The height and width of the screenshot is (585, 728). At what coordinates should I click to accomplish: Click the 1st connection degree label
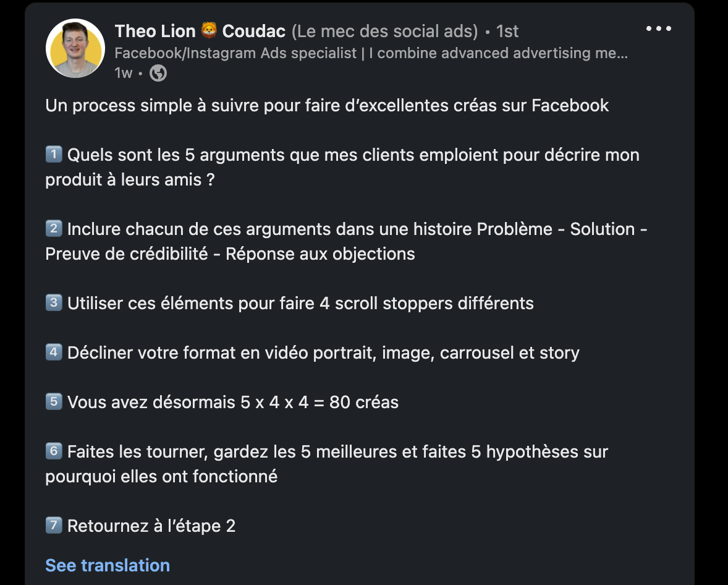tap(507, 31)
